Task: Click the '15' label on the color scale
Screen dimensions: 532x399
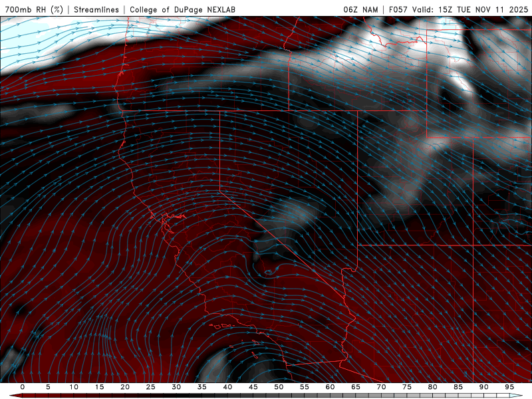Action: click(99, 387)
